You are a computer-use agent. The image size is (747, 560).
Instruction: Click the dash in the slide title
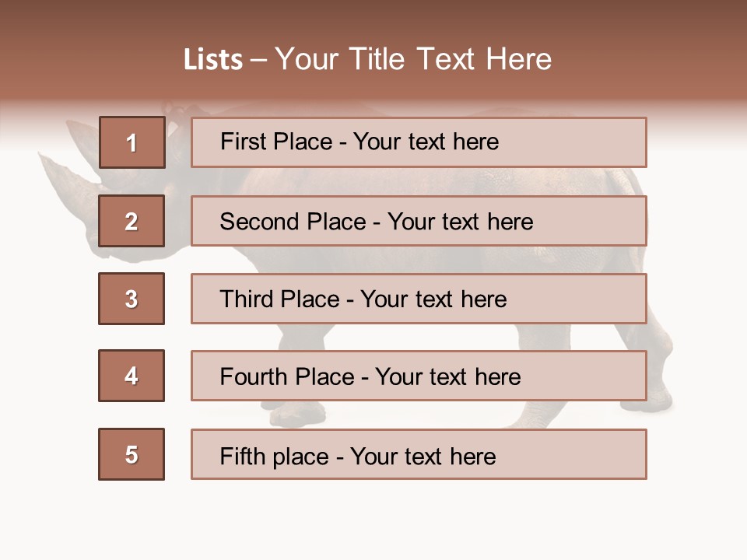coord(258,60)
